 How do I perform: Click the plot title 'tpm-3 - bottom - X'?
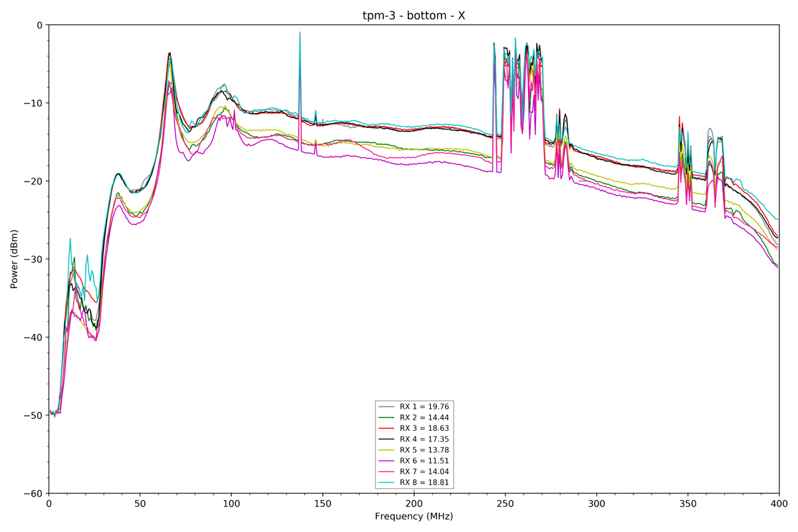pyautogui.click(x=414, y=15)
